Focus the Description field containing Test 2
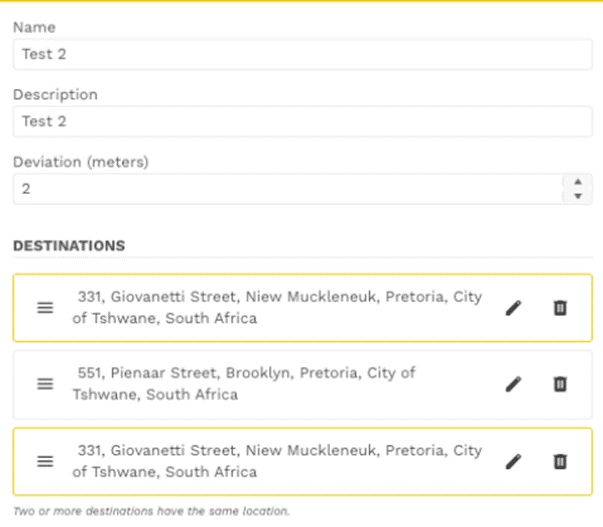The image size is (603, 527). pyautogui.click(x=303, y=122)
